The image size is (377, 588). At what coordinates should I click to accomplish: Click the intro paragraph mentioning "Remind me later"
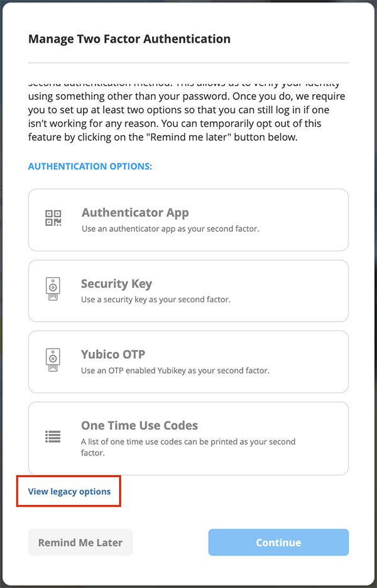182,117
